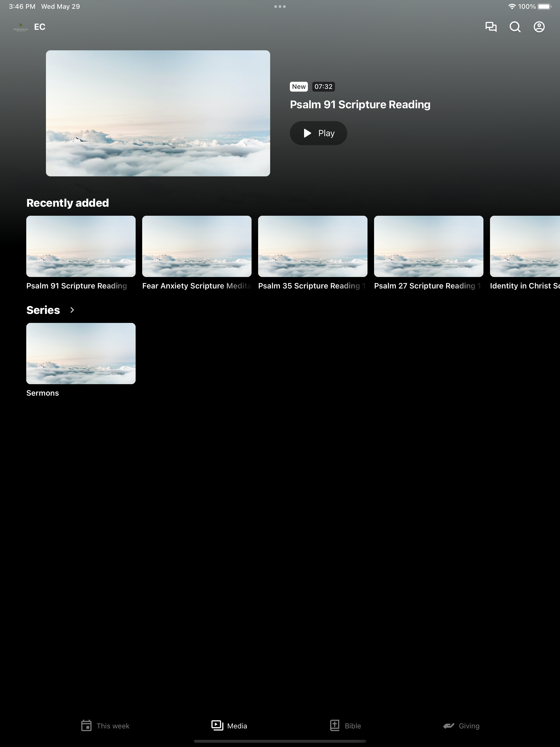Play Psalm 91 Scripture Reading
Image resolution: width=560 pixels, height=747 pixels.
pos(318,133)
